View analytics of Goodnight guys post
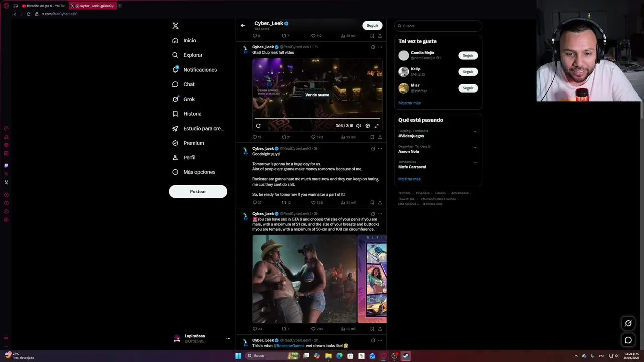This screenshot has width=644, height=362. 348,202
